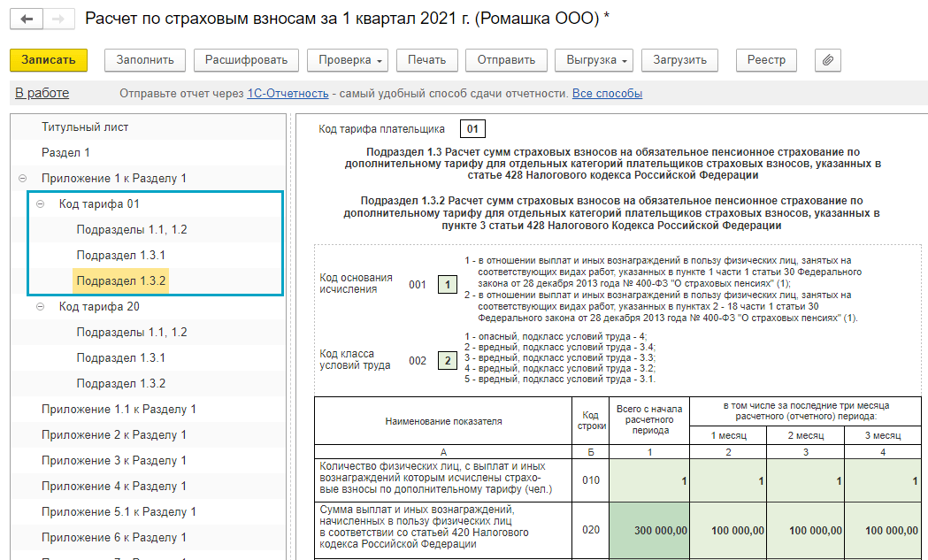Go forward with the right arrow button
Viewport: 928px width, 560px height.
tap(58, 19)
